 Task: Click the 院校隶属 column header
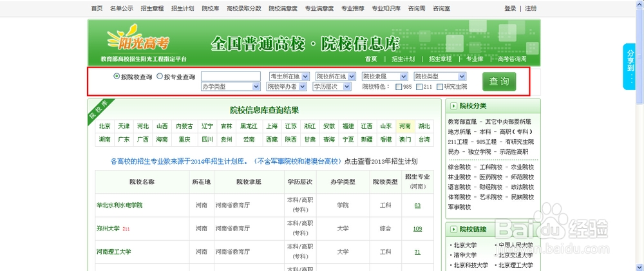pyautogui.click(x=249, y=182)
